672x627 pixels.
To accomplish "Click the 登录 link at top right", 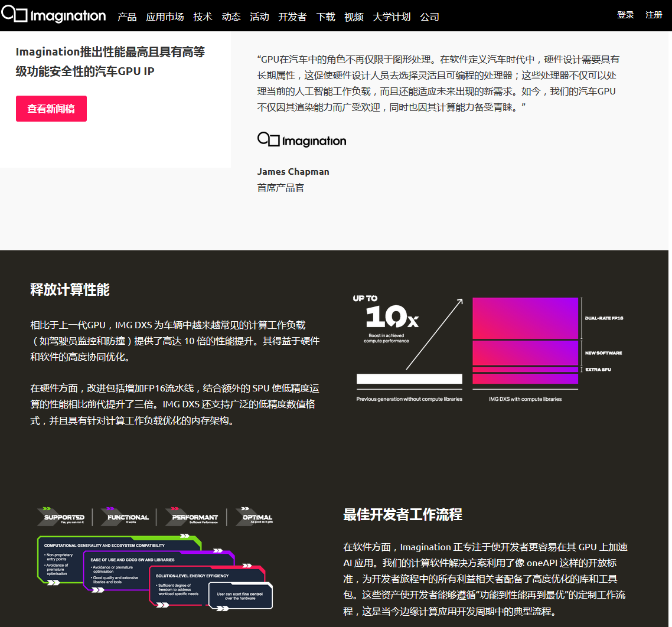I will [625, 15].
